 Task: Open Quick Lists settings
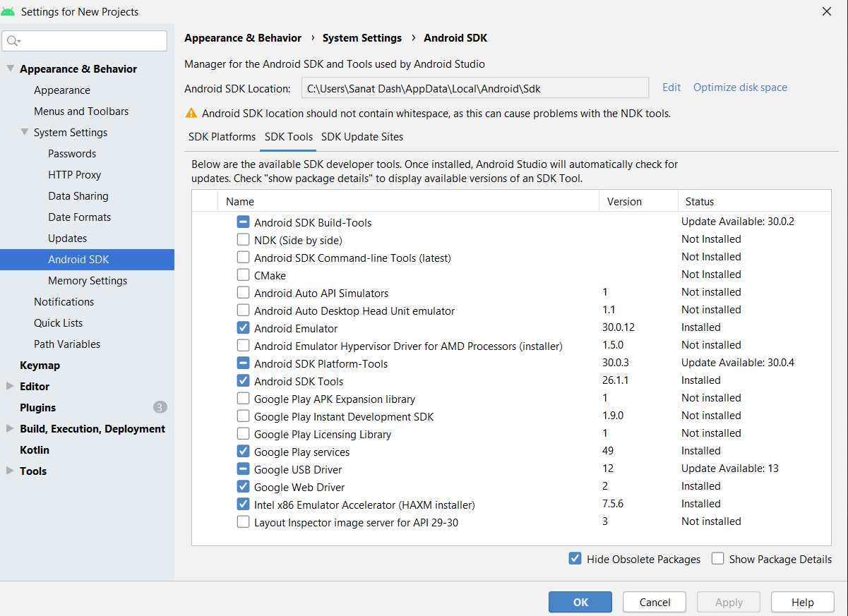[59, 323]
